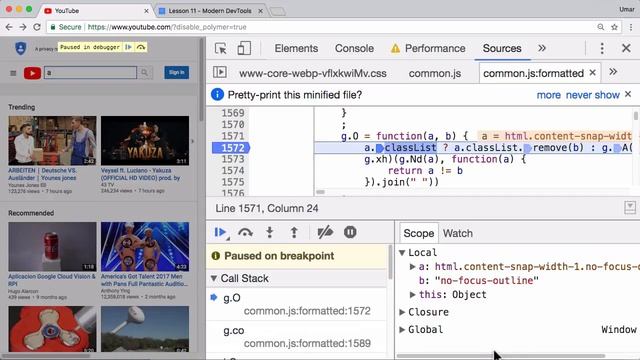The image size is (640, 360).
Task: Click 'never show' link
Action: click(592, 95)
